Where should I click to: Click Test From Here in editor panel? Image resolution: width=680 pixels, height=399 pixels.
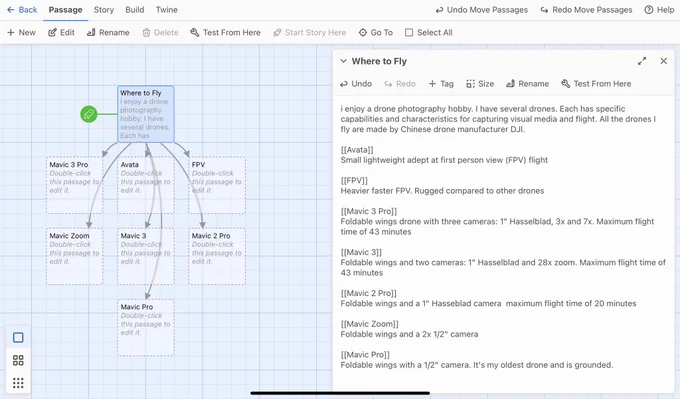[596, 84]
